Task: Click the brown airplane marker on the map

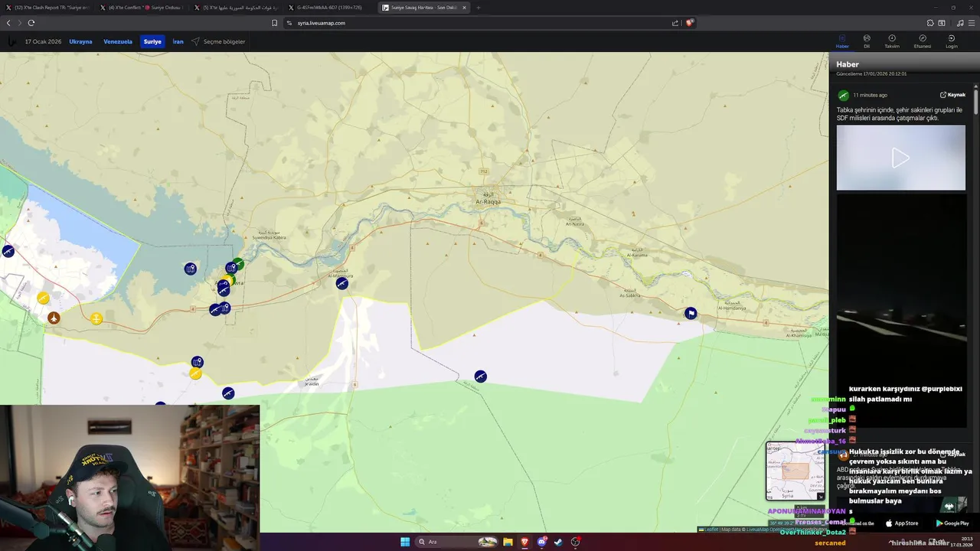Action: coord(54,318)
